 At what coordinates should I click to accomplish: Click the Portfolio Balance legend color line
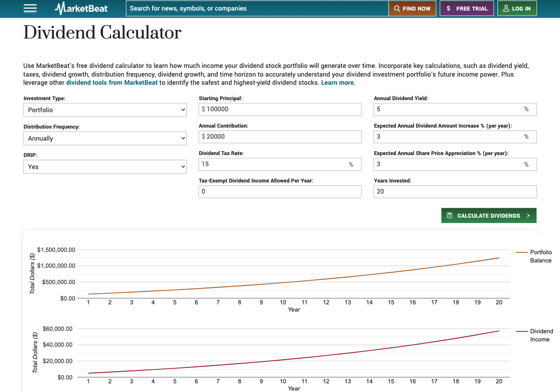[x=522, y=252]
